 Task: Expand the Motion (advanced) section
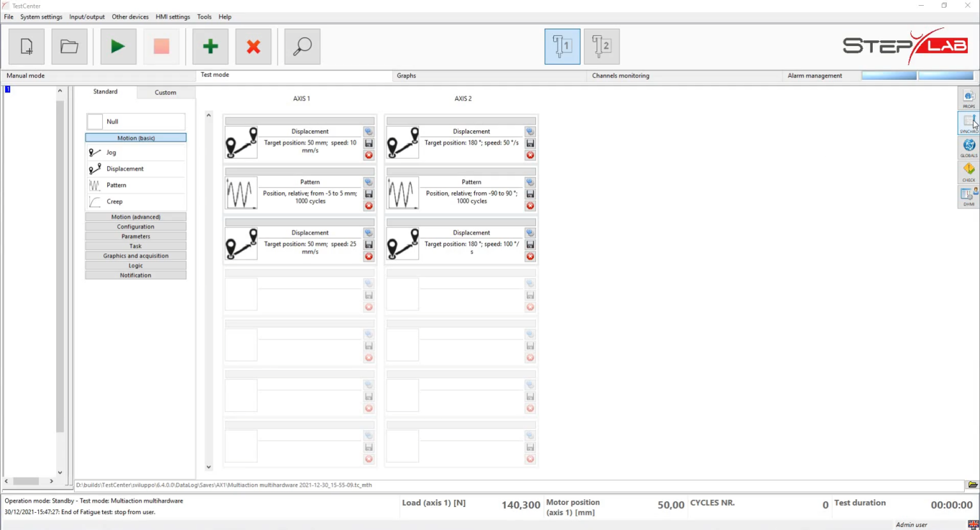[135, 216]
